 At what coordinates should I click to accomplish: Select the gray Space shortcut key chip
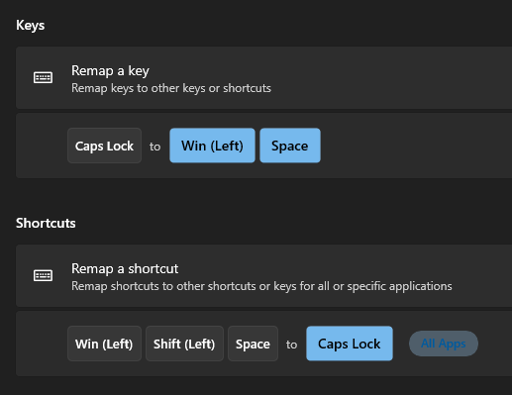pos(253,344)
